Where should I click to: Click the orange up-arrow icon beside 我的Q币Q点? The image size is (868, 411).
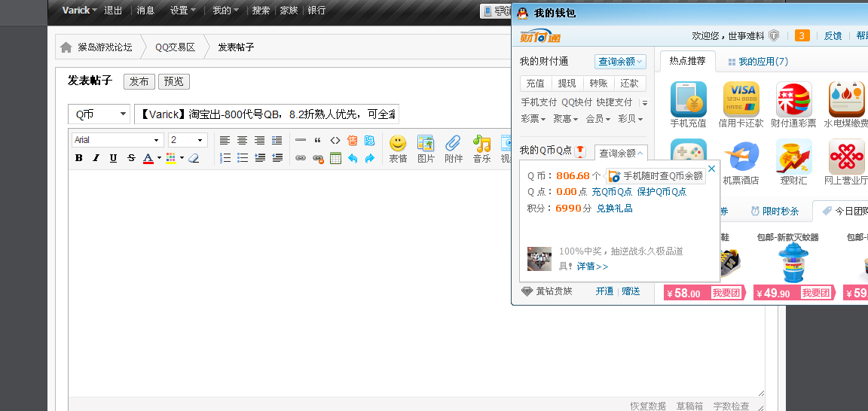(x=579, y=151)
